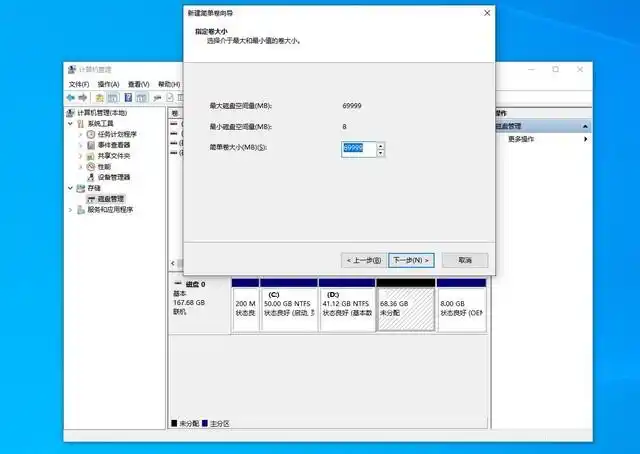This screenshot has width=640, height=454.
Task: Increase volume size with up spinner arrow
Action: pyautogui.click(x=380, y=146)
